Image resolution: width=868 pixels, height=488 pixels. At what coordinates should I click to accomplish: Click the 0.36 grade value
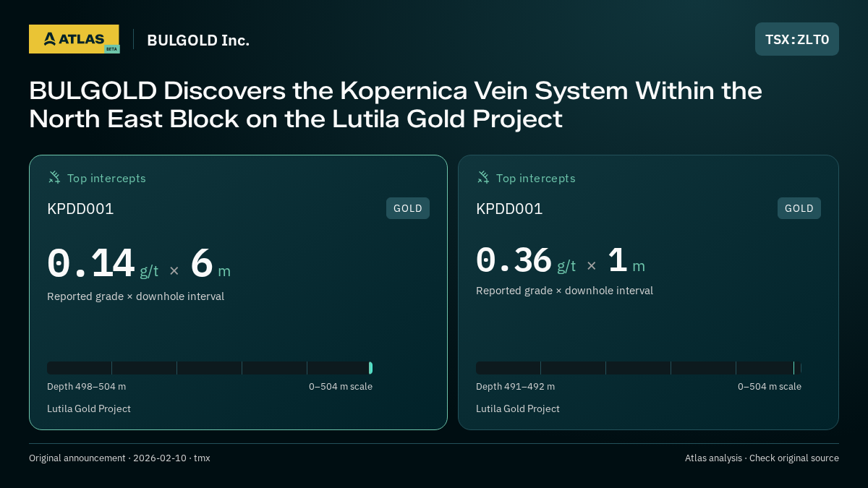pos(514,260)
